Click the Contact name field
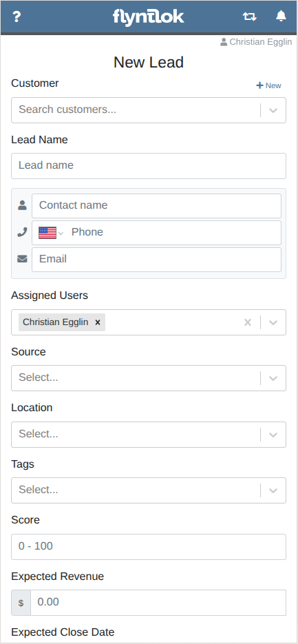This screenshot has width=298, height=644. 156,206
